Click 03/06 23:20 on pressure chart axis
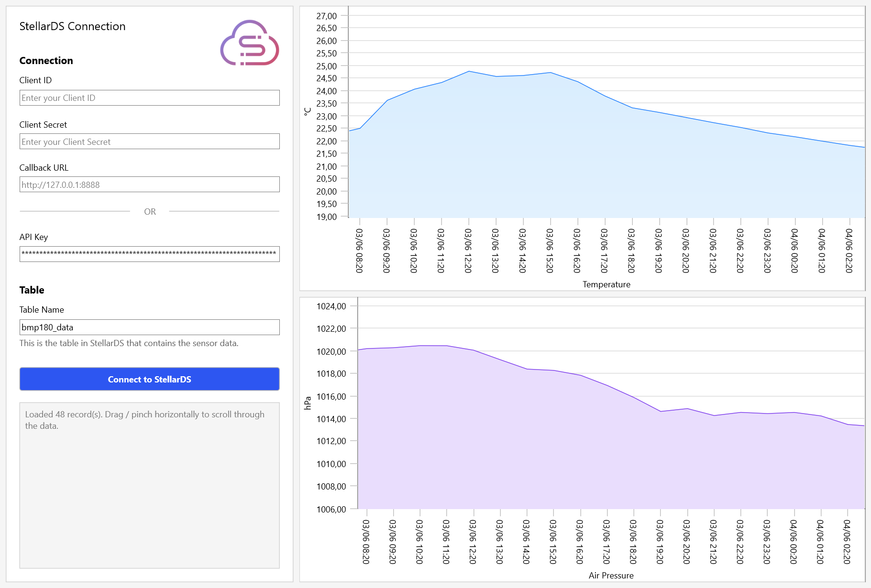871x588 pixels. [x=767, y=542]
